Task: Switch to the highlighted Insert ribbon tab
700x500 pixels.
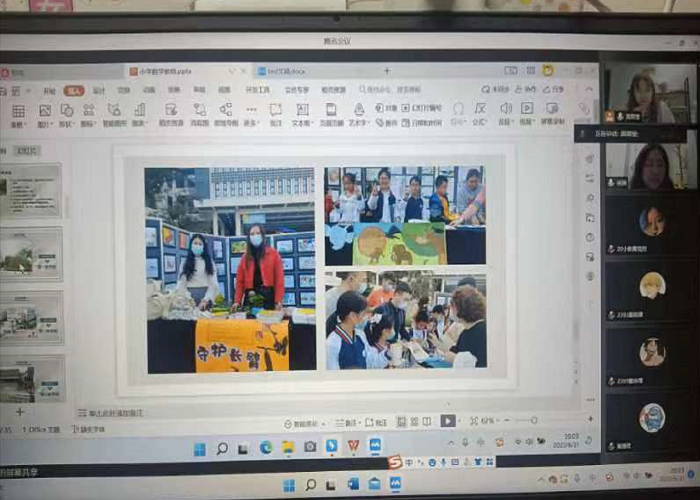Action: click(74, 90)
